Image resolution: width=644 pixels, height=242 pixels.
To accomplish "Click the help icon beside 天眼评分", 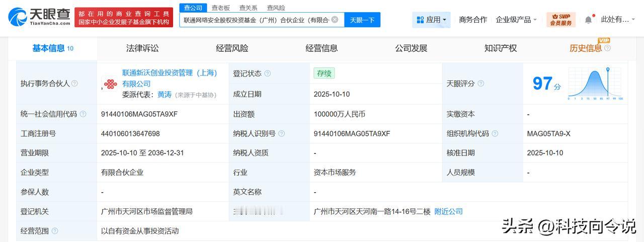I will 480,84.
